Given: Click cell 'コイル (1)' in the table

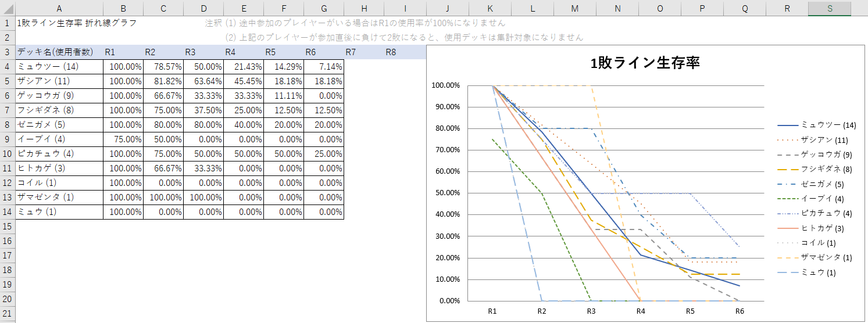Looking at the screenshot, I should point(59,183).
